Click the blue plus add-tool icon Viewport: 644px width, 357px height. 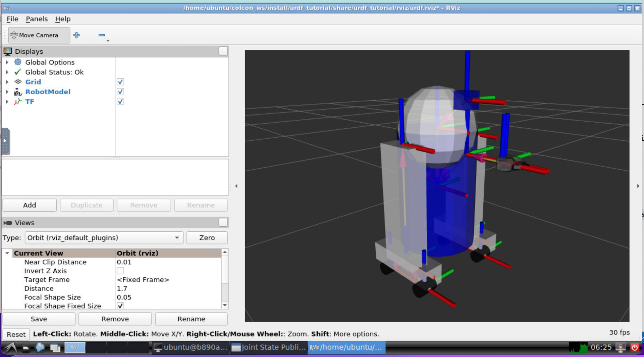[x=76, y=35]
